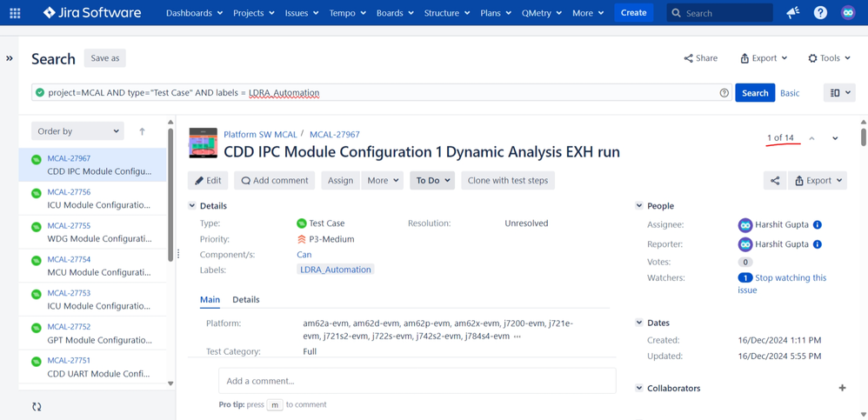Click Assignee Harshit Gupta info icon
This screenshot has height=420, width=868.
(x=817, y=225)
